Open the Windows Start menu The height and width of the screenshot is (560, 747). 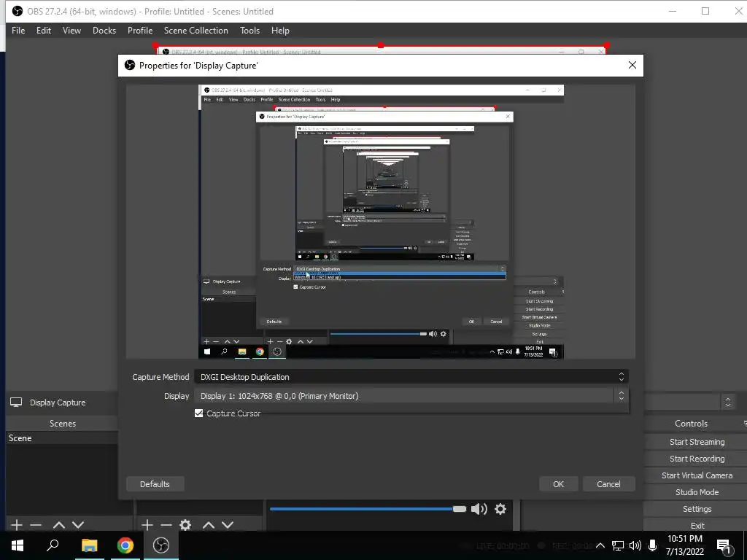18,545
